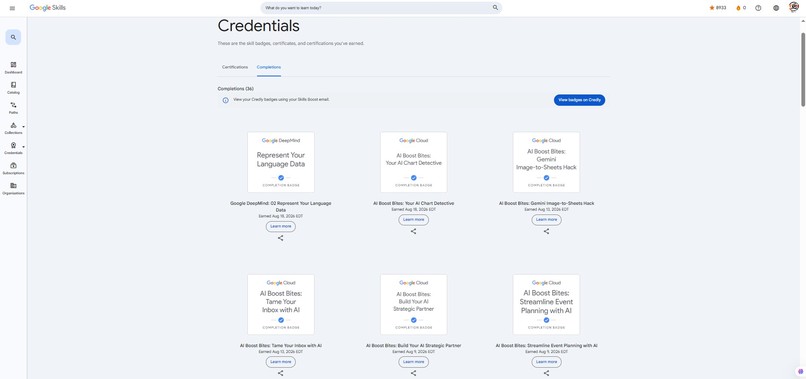The height and width of the screenshot is (379, 806).
Task: Open the help question mark icon
Action: tap(758, 8)
